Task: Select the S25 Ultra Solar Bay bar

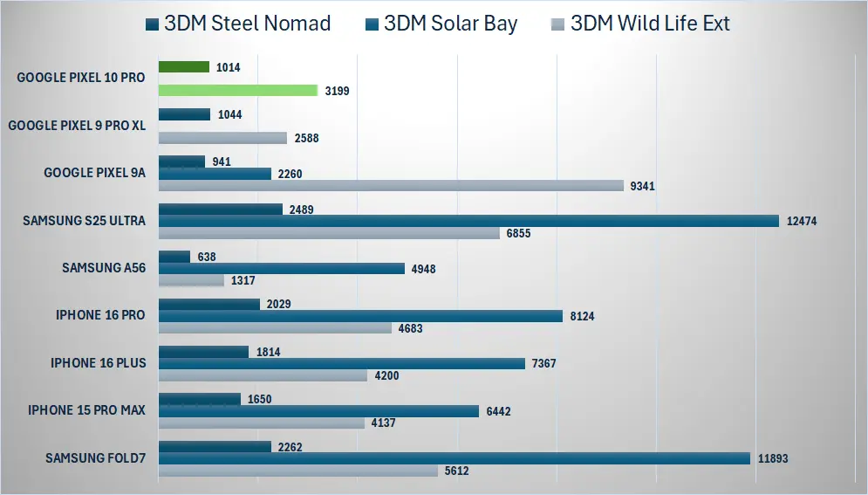Action: tap(468, 221)
